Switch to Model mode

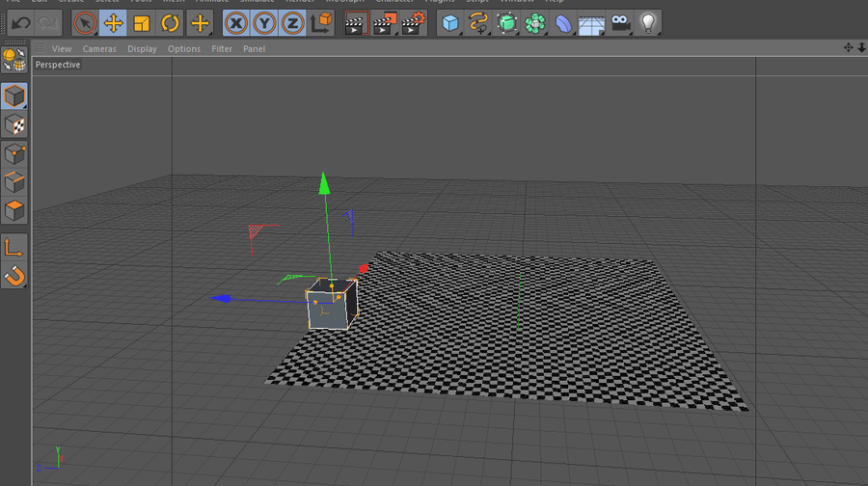[14, 96]
